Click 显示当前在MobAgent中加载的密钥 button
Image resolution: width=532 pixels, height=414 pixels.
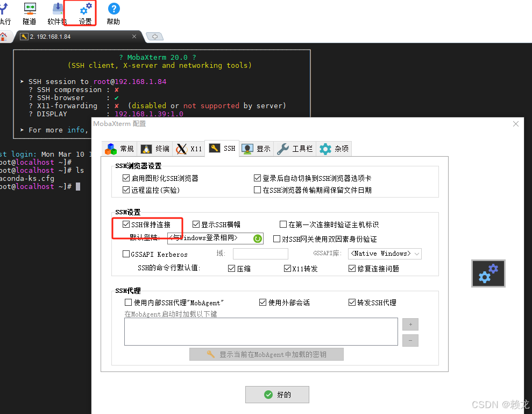pyautogui.click(x=266, y=354)
